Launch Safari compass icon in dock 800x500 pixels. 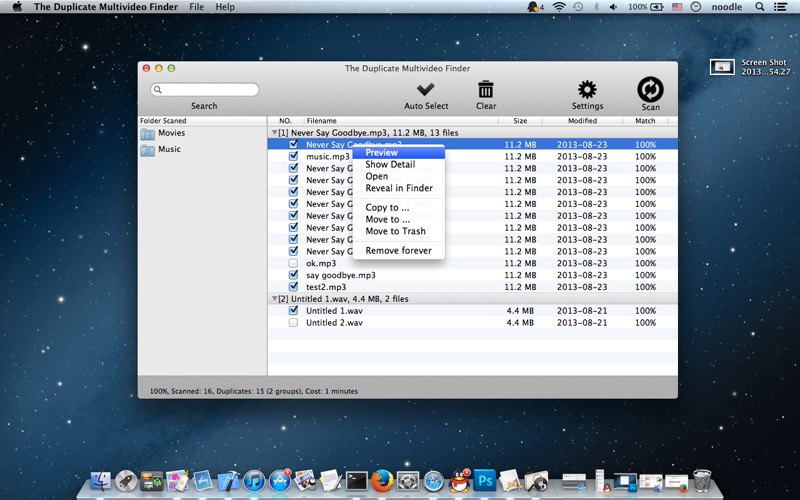[x=434, y=481]
